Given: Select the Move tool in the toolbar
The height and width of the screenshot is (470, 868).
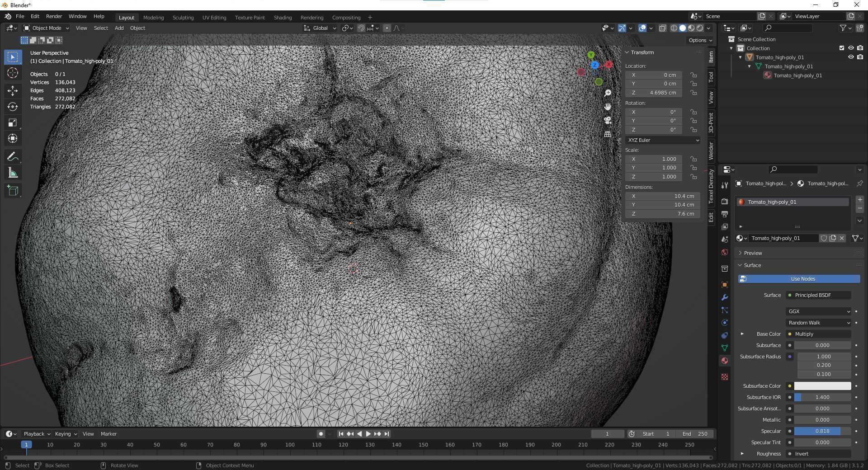Looking at the screenshot, I should (13, 91).
